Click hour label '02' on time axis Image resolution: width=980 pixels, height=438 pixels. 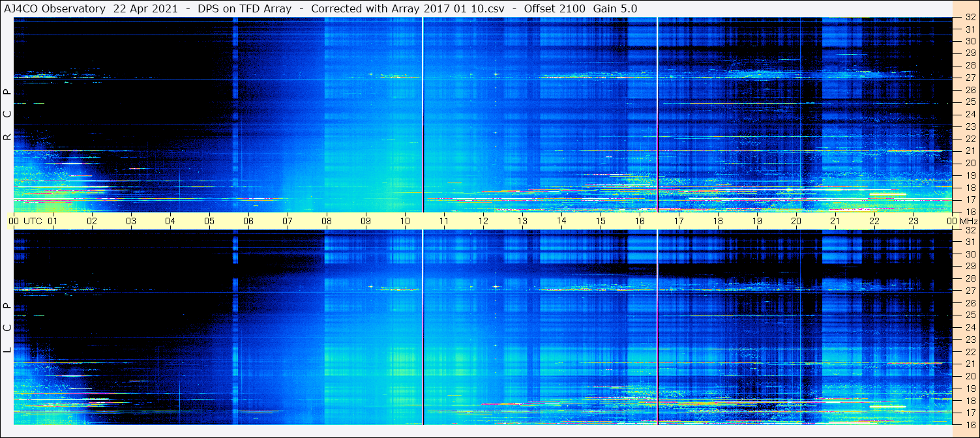coord(92,221)
